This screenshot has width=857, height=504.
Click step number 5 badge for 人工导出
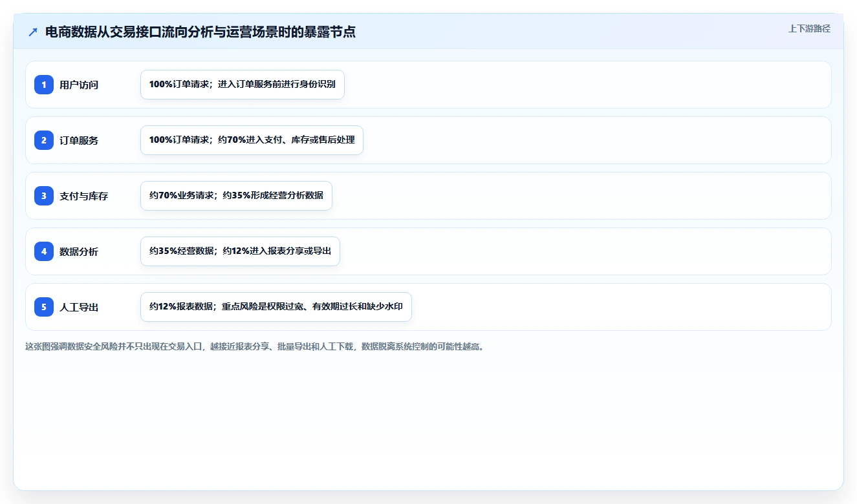point(44,307)
